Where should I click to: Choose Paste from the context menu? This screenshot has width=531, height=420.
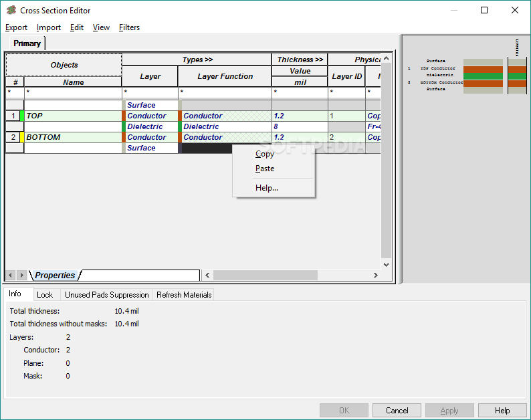265,169
